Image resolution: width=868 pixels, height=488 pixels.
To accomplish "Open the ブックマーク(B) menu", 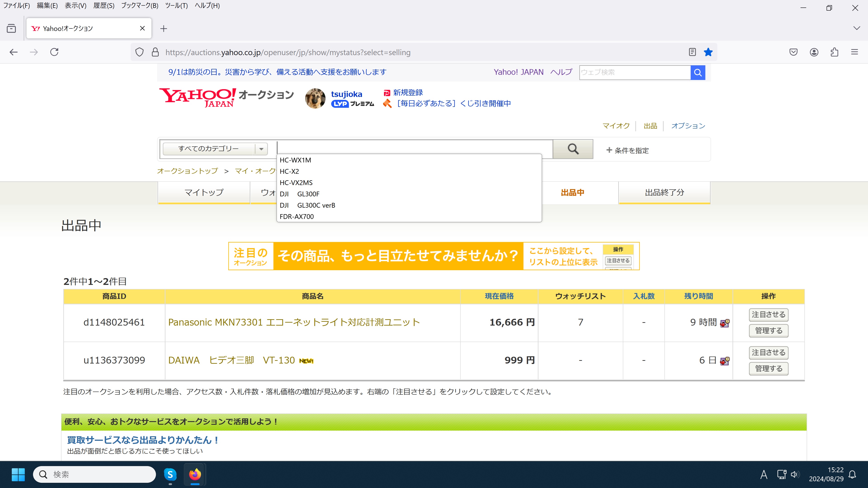I will pos(139,5).
